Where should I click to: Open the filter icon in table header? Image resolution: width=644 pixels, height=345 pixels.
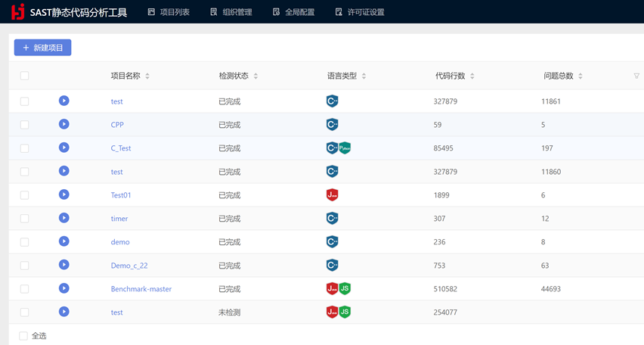tap(636, 76)
